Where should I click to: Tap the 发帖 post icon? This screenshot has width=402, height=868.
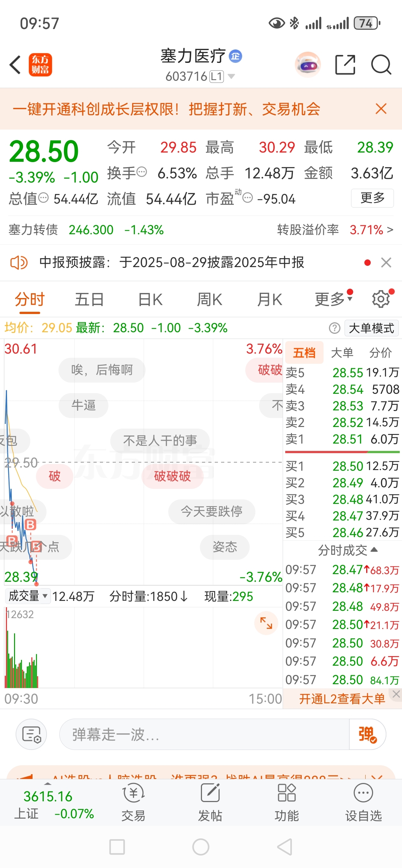pos(210,802)
